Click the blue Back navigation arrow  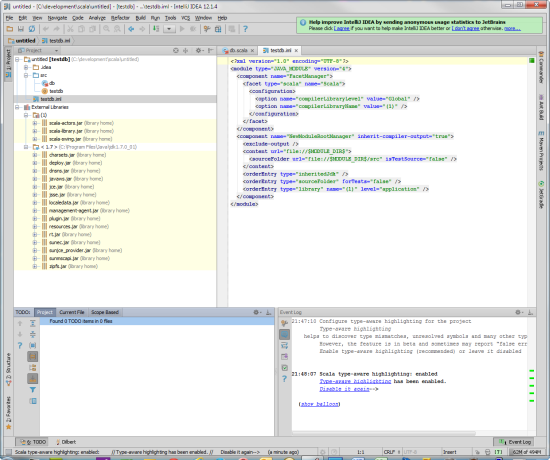click(131, 29)
